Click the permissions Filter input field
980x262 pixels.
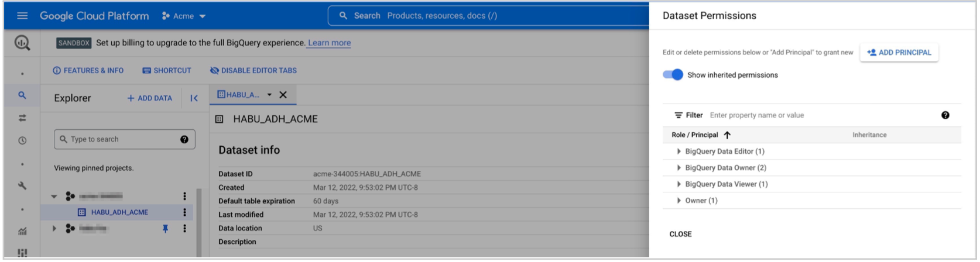(820, 115)
